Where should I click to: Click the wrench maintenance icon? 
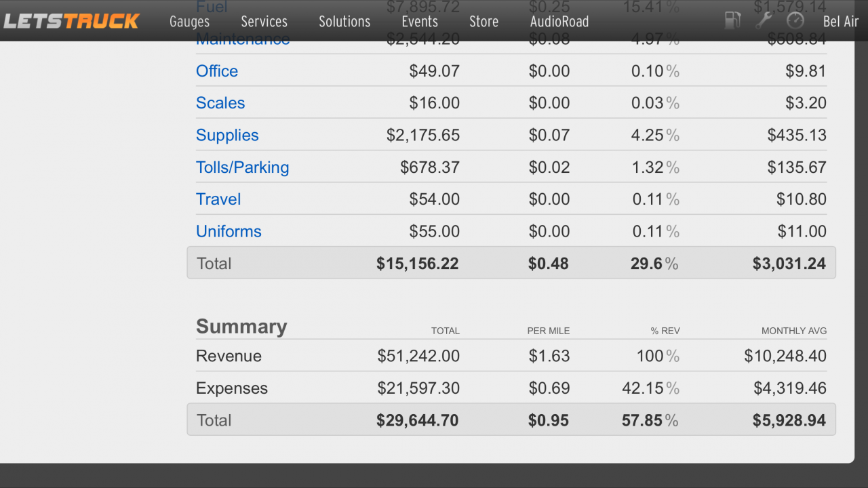(x=764, y=20)
